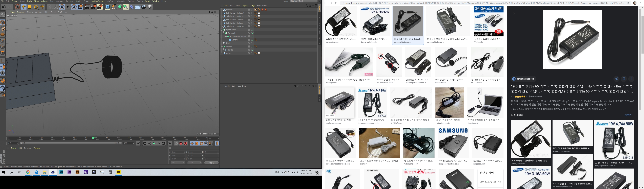Viewport: 644px width, 189px height.
Task: Click the Autokeying red button
Action: 181,143
